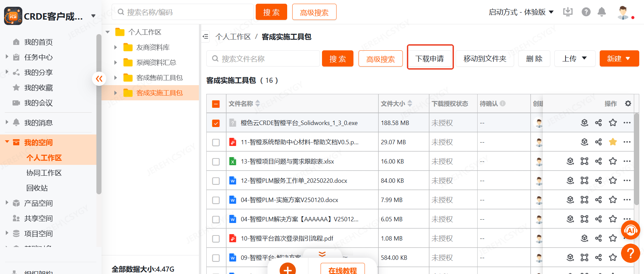Uncheck the 橙色云CRDE智橙平台_Solidworks exe checkbox
The height and width of the screenshot is (274, 644).
click(x=216, y=123)
